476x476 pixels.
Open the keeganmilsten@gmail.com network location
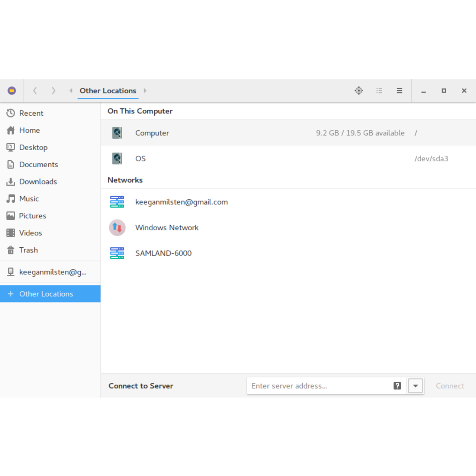181,202
